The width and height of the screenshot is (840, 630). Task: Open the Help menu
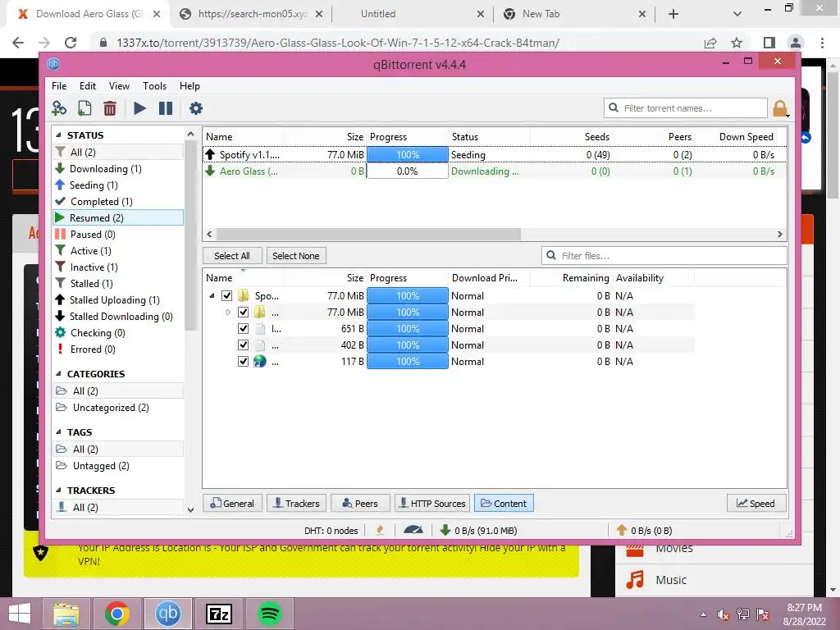pos(189,85)
